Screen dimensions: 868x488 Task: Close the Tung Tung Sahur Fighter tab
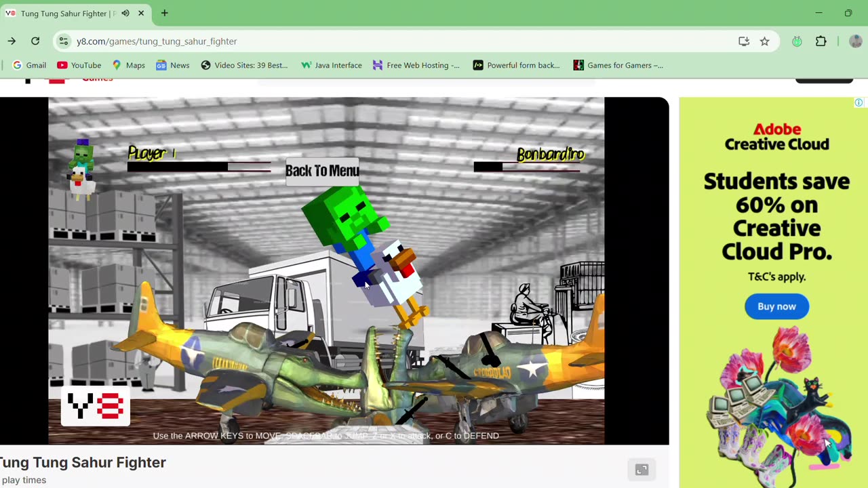pyautogui.click(x=141, y=13)
